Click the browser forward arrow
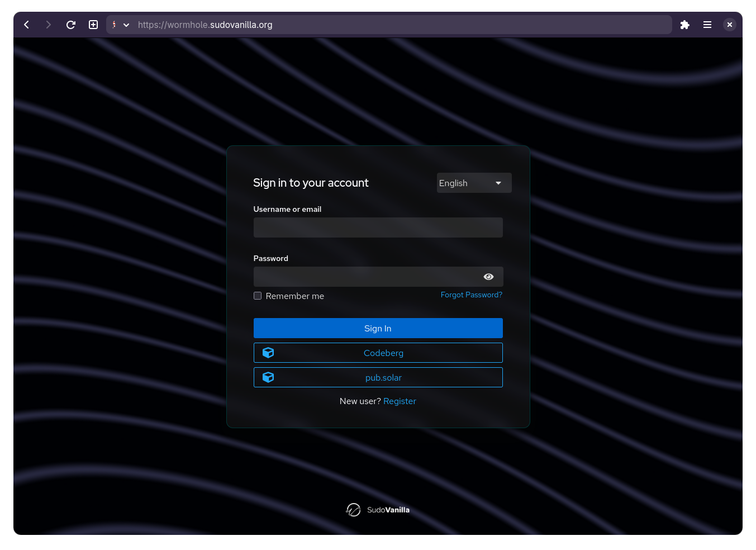 pos(49,25)
